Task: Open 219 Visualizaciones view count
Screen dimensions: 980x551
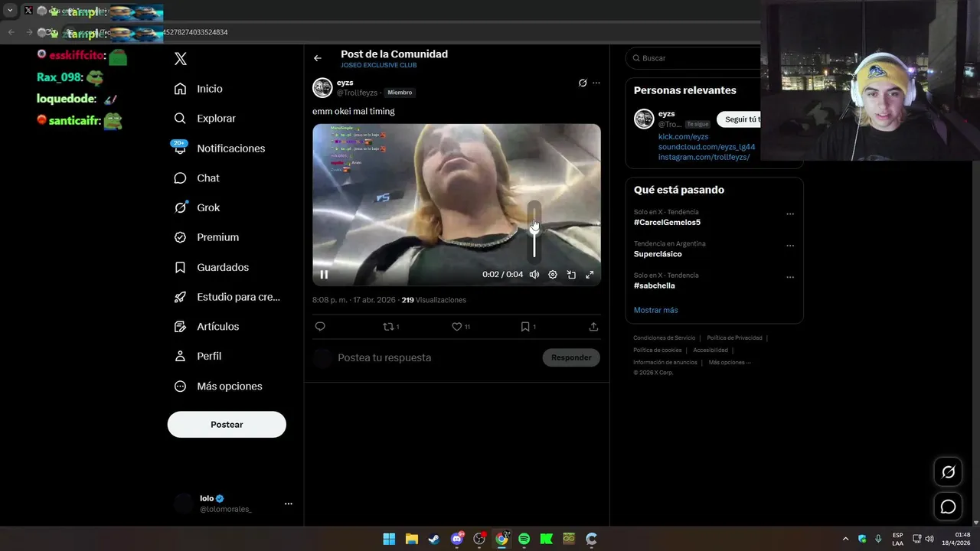Action: click(x=433, y=300)
